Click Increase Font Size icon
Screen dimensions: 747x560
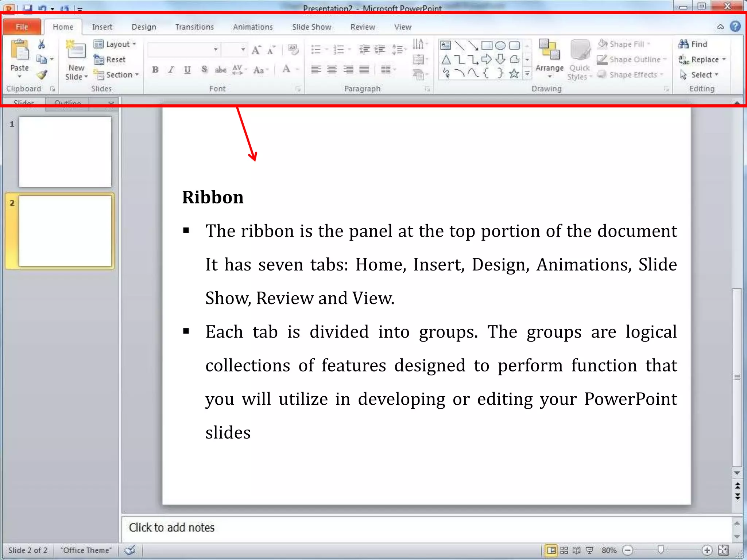[256, 50]
